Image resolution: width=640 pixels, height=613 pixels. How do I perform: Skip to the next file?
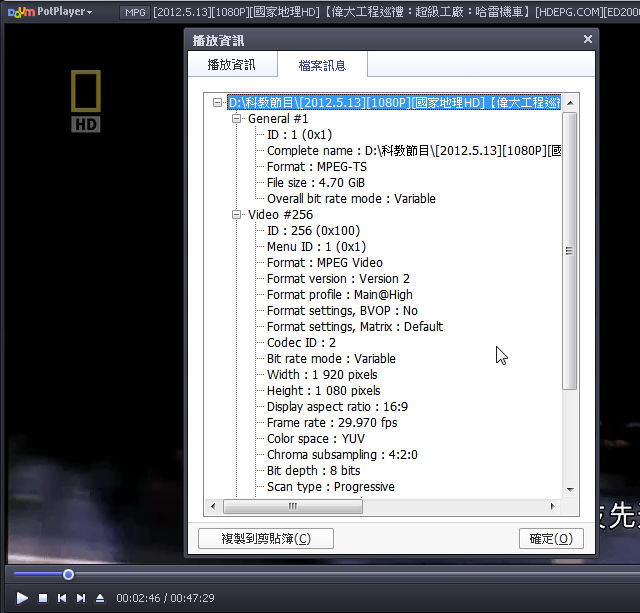81,598
